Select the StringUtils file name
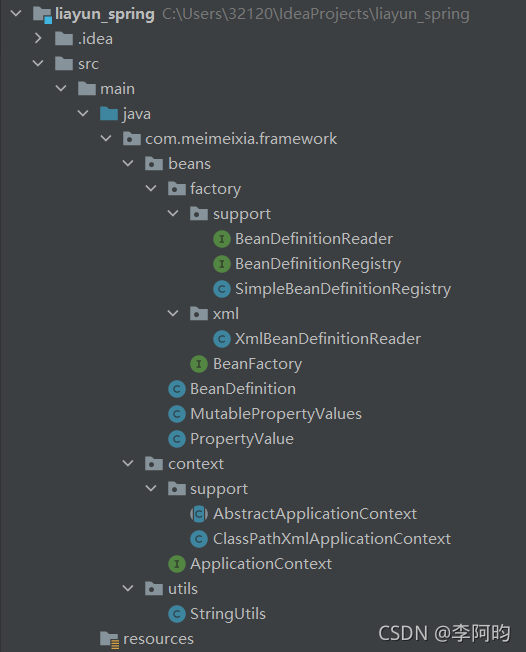The height and width of the screenshot is (652, 526). [228, 614]
